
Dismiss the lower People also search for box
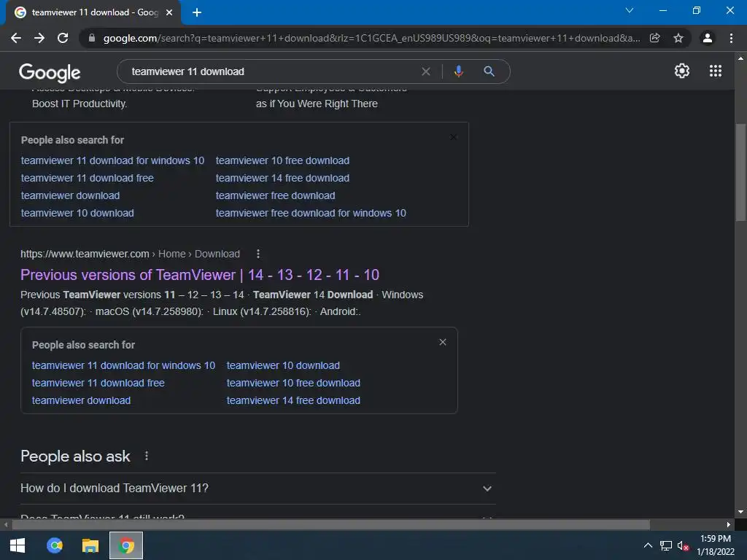443,343
